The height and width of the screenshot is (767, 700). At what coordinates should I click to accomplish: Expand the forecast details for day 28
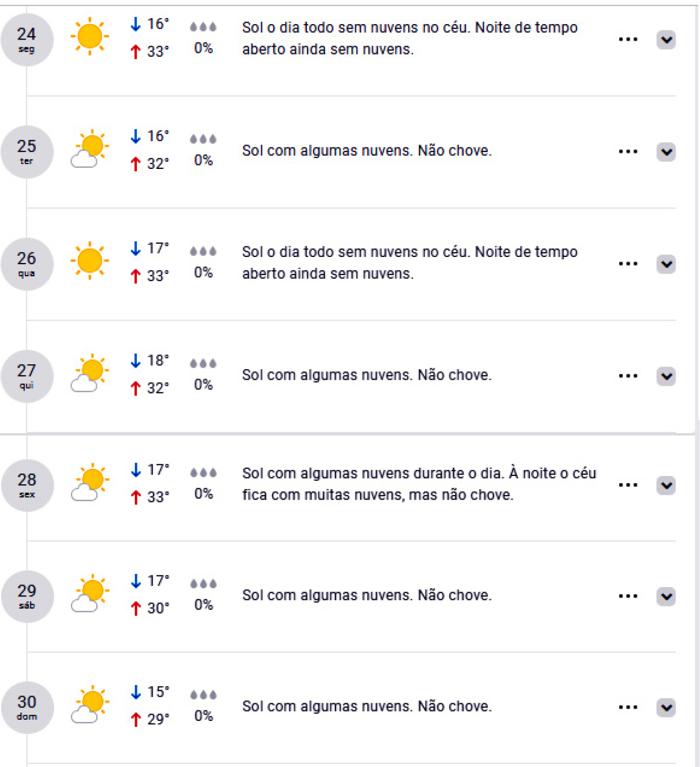click(666, 485)
